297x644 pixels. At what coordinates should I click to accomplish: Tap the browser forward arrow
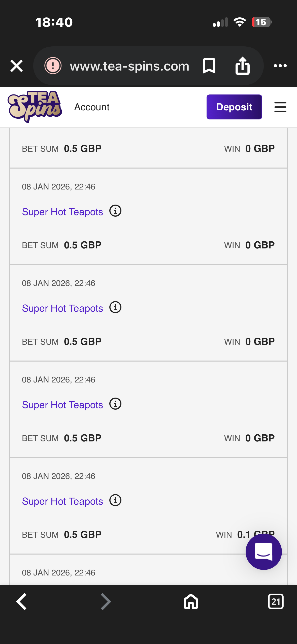(x=106, y=601)
